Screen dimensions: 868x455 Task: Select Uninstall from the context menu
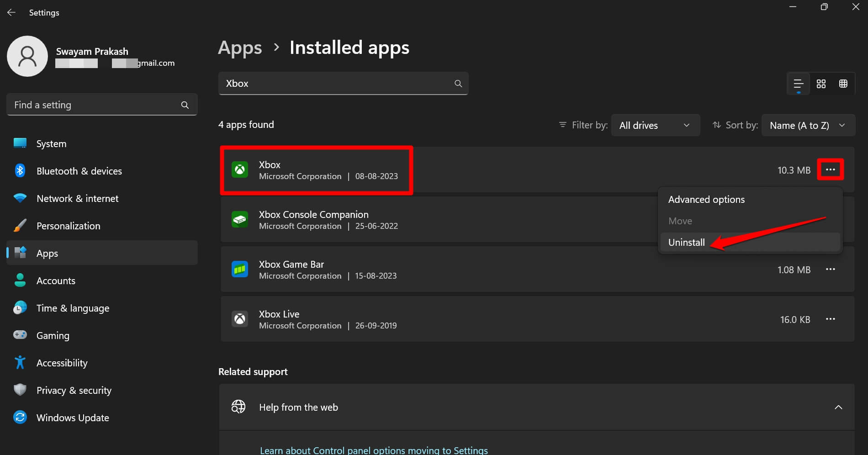click(x=686, y=242)
